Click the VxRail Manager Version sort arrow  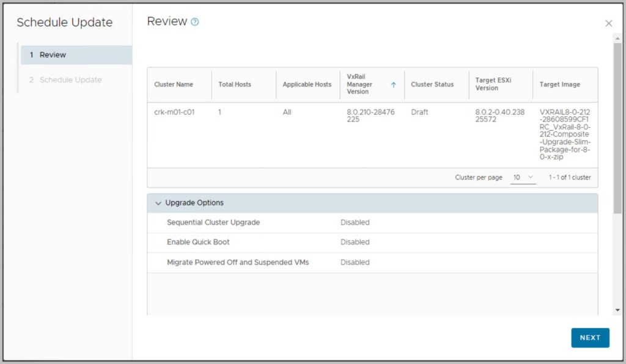(x=393, y=85)
